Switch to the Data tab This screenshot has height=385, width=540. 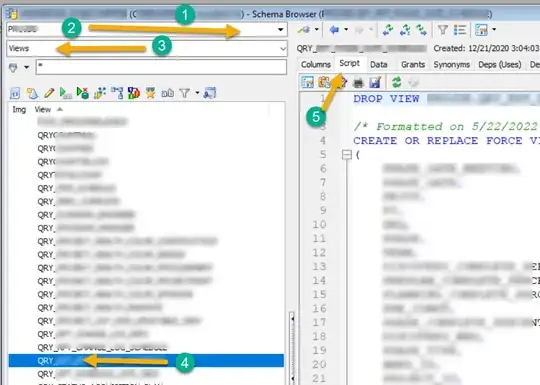pyautogui.click(x=379, y=65)
